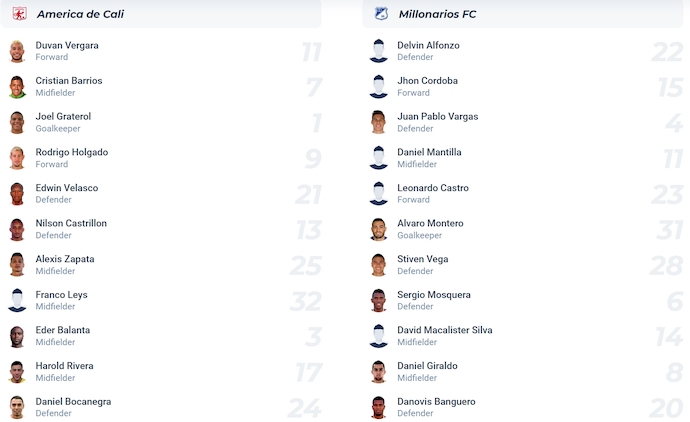The height and width of the screenshot is (422, 690).
Task: Click Leonardo Castro's placeholder avatar
Action: tap(379, 194)
